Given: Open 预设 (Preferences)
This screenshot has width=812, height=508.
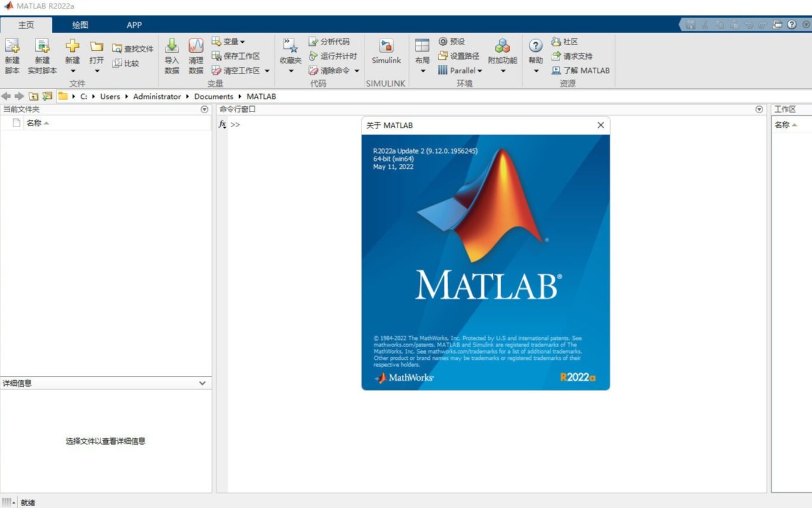Looking at the screenshot, I should tap(452, 42).
